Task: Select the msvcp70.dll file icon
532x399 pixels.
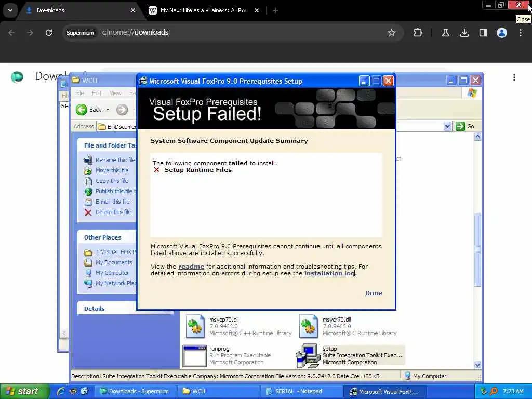Action: 195,326
